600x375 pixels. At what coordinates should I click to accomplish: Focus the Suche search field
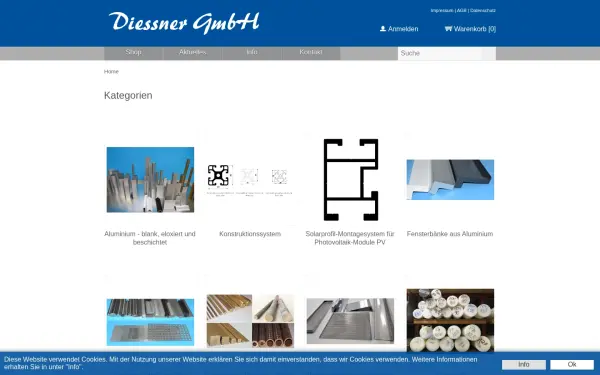[439, 53]
